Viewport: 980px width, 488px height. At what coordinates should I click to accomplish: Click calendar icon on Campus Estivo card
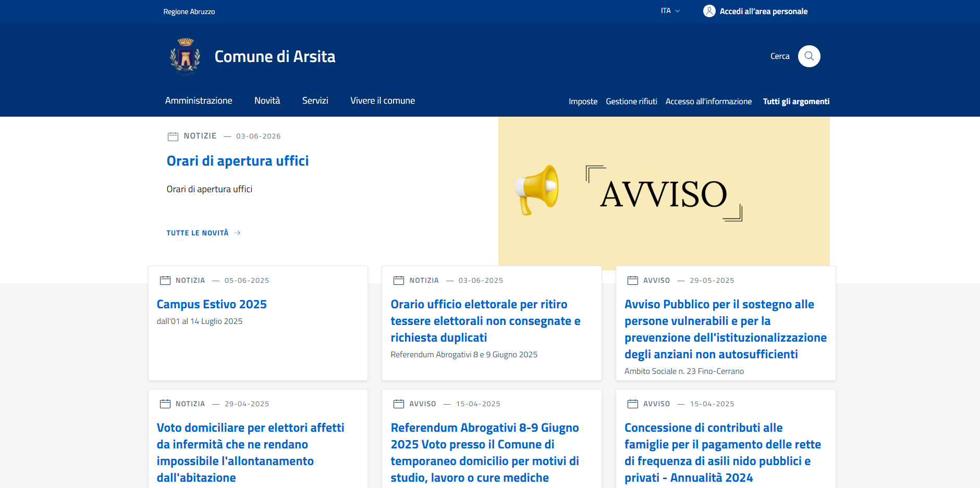point(165,280)
